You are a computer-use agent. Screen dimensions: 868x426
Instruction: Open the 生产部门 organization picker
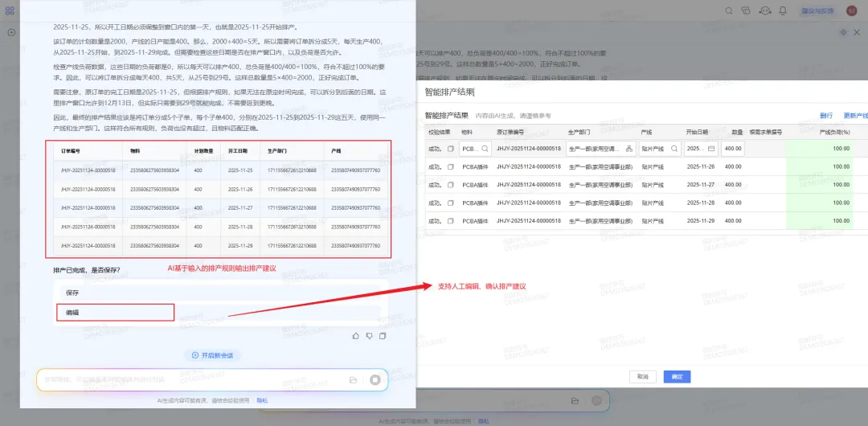tap(628, 149)
